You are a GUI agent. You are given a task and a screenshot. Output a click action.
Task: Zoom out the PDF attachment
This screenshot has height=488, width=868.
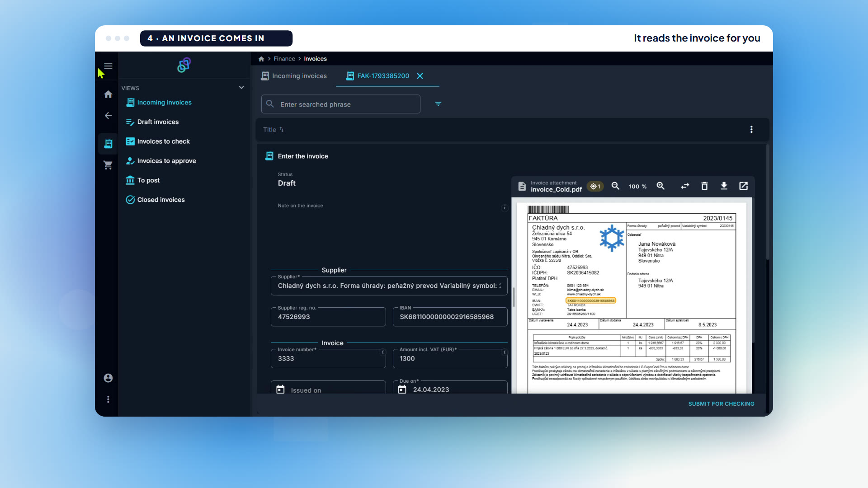pyautogui.click(x=615, y=186)
